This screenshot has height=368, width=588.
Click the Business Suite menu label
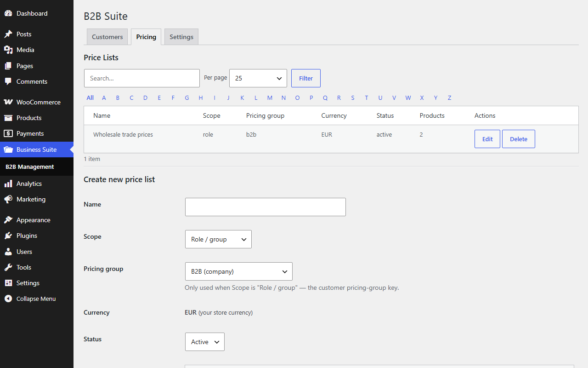coord(37,149)
